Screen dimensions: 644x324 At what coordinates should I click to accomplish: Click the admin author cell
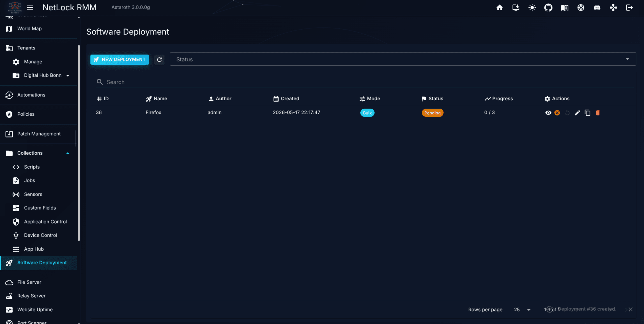[x=214, y=113]
